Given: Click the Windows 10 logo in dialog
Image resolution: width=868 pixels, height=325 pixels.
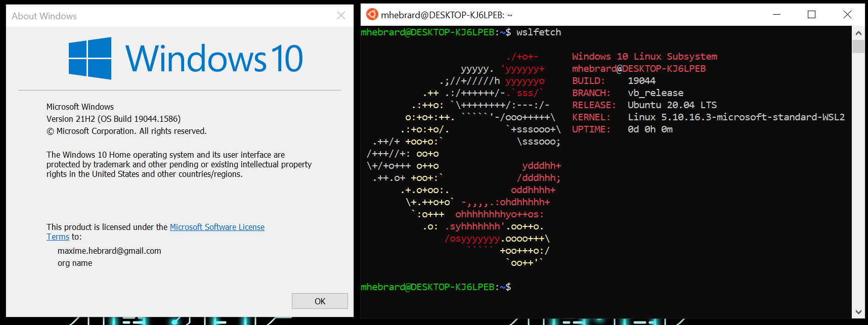Looking at the screenshot, I should (x=186, y=58).
